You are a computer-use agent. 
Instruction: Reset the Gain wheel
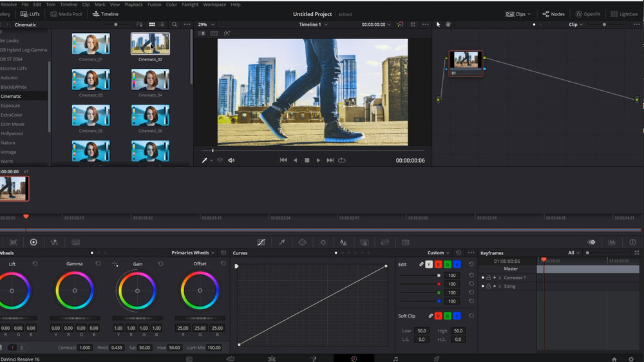pyautogui.click(x=160, y=264)
